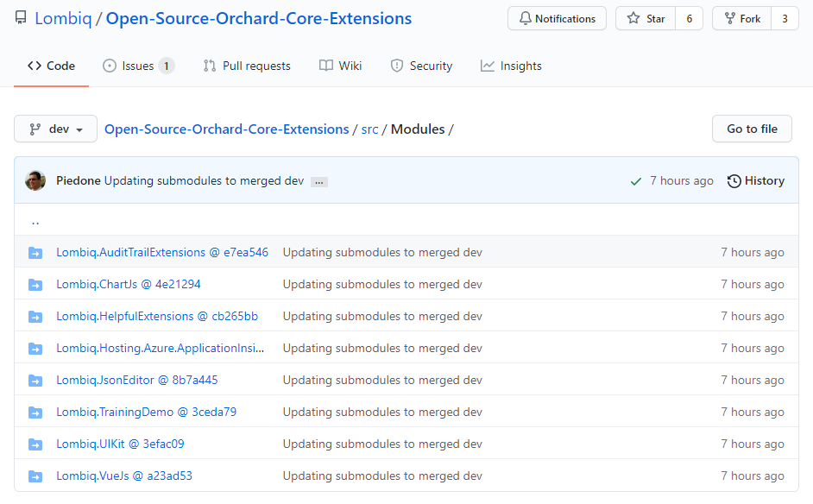Open Lombiq.ChartJs @ 4e21294 submodule
Screen dimensions: 813x504
point(128,284)
